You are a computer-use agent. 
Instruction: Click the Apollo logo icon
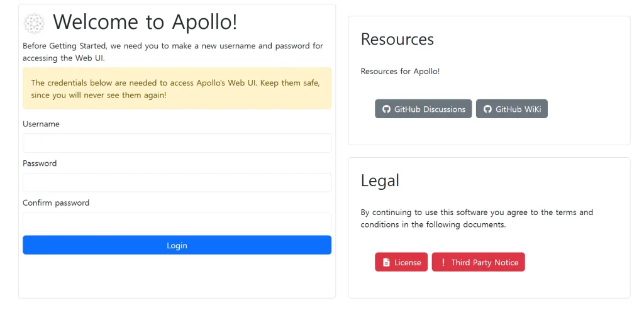34,23
